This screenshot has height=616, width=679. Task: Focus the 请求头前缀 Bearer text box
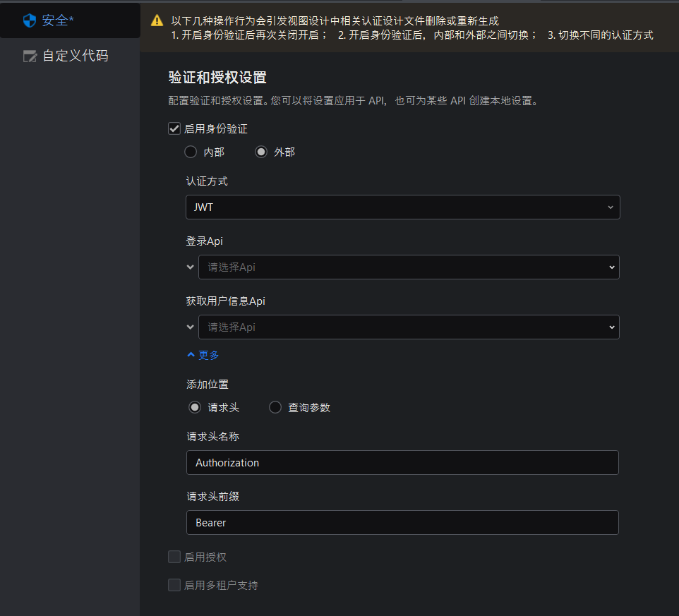[x=402, y=523]
